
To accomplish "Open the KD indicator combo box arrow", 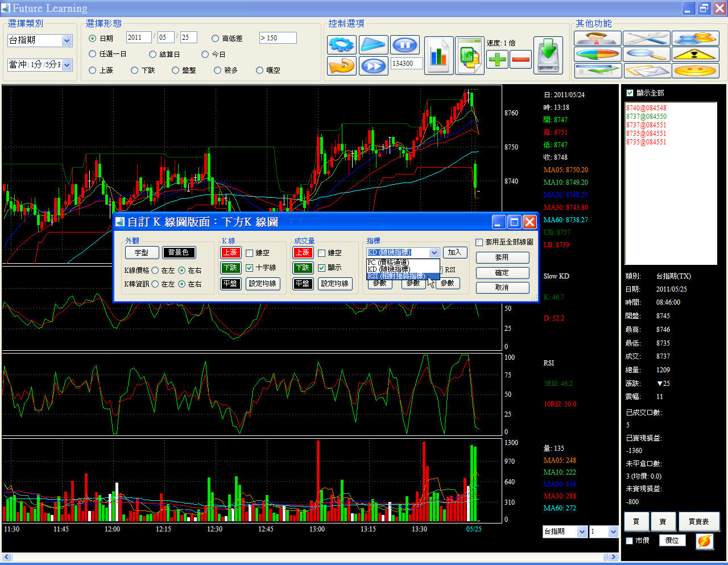I will coord(435,252).
